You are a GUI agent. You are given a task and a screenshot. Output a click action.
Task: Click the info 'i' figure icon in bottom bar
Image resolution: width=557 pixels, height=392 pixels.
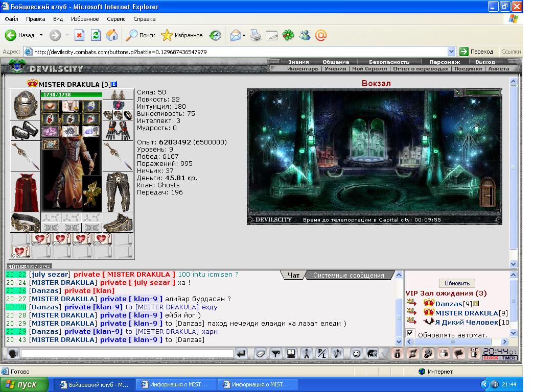coord(398,353)
